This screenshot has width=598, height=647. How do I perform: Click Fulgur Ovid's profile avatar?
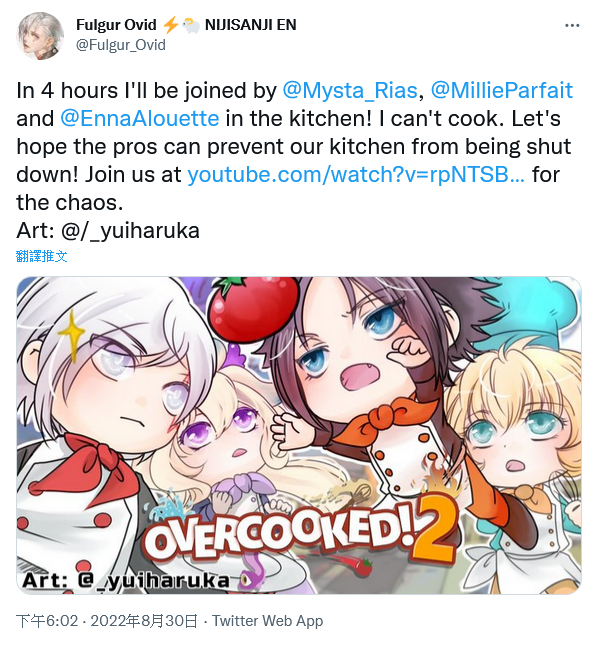pos(40,36)
